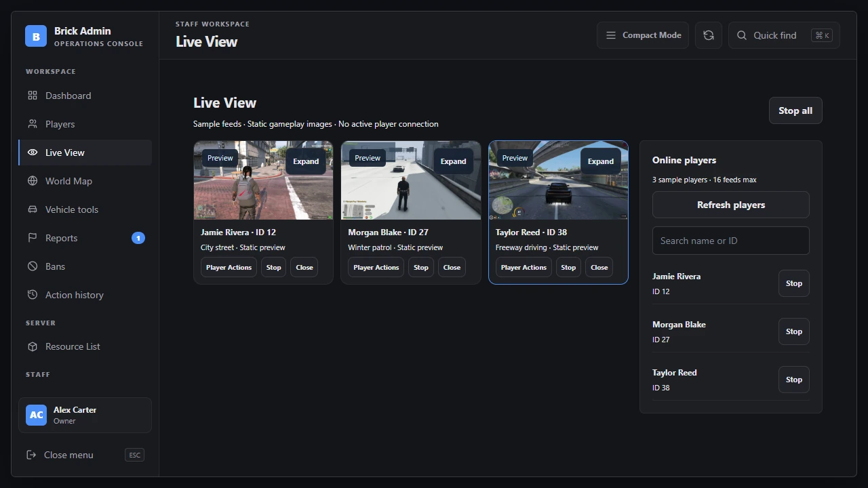Click the Dashboard grid icon in sidebar
The height and width of the screenshot is (488, 868).
(x=33, y=96)
